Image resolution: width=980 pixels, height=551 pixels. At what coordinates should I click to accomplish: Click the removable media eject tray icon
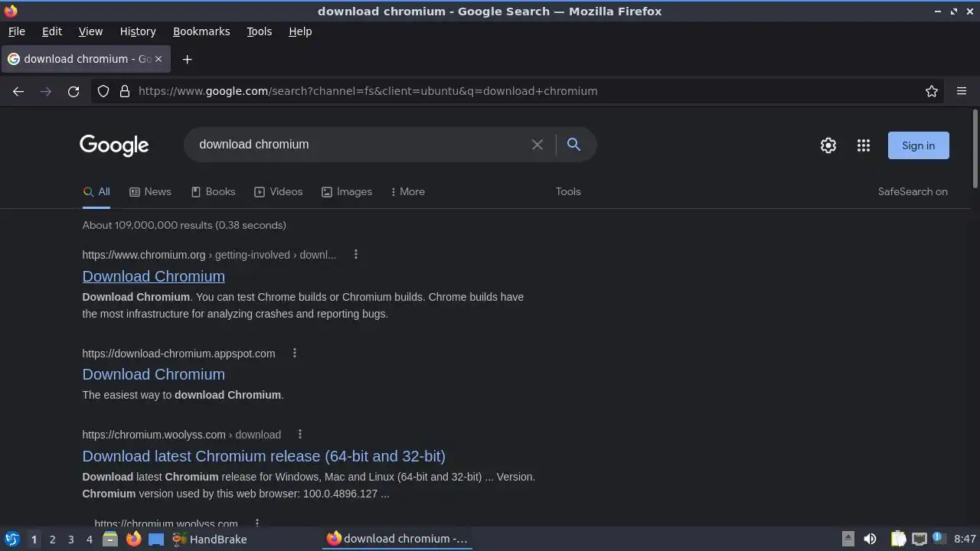[848, 539]
